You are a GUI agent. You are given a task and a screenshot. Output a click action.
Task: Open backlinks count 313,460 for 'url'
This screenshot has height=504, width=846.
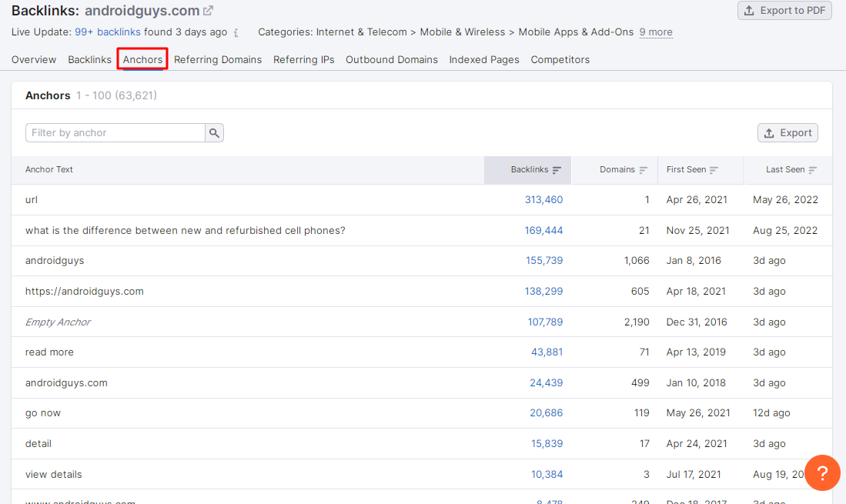[543, 200]
